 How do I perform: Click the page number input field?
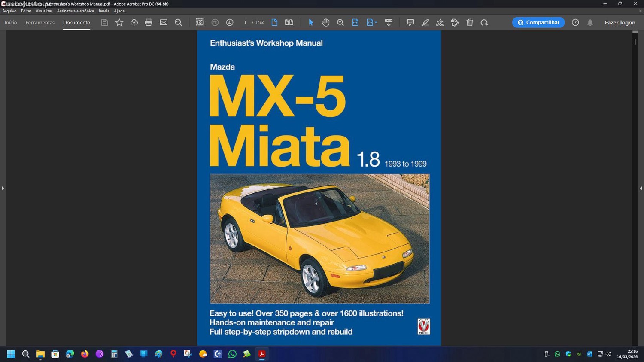tap(245, 22)
